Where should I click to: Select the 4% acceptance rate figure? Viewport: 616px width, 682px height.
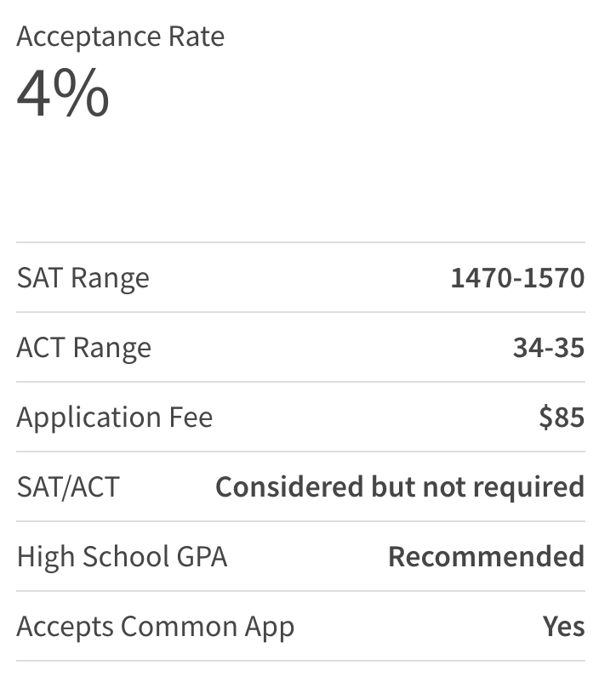point(63,94)
